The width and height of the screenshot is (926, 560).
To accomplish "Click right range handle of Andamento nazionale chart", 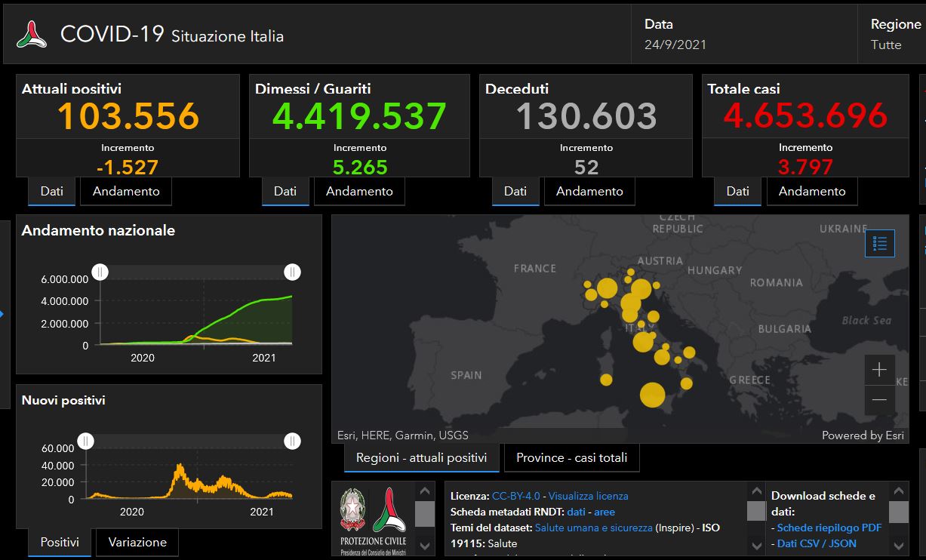I will tap(292, 272).
